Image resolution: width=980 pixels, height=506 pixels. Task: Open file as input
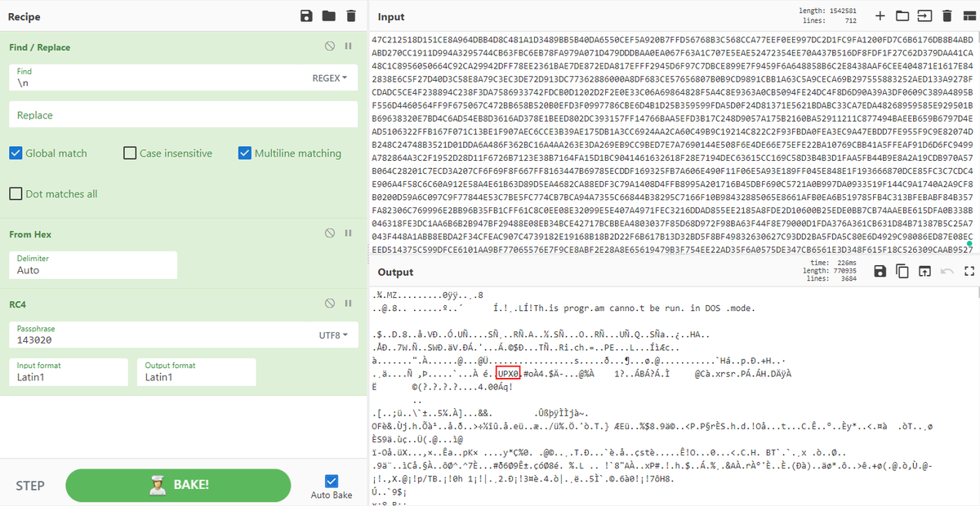pyautogui.click(x=924, y=16)
